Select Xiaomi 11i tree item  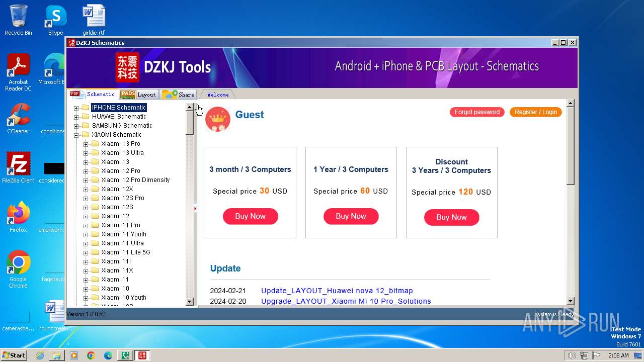pos(116,261)
